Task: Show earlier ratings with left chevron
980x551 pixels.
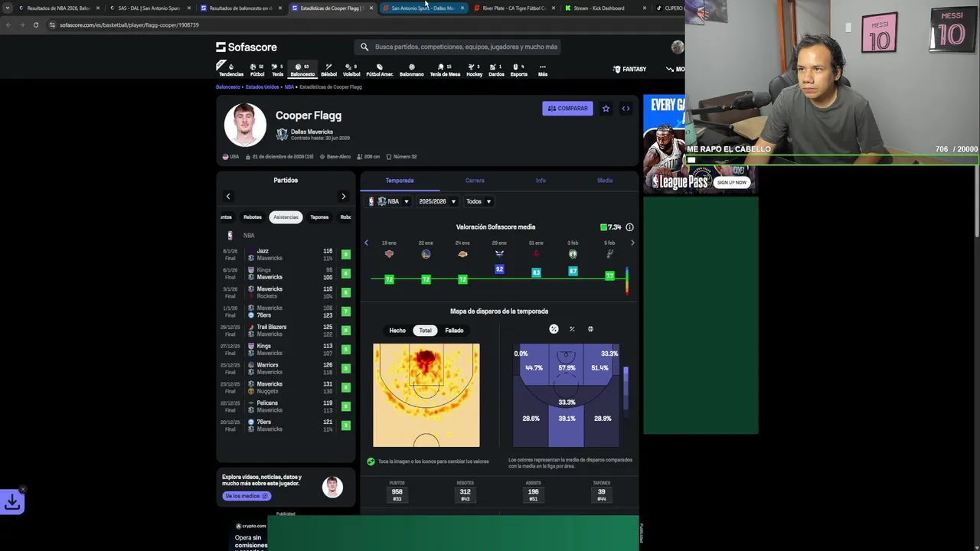Action: [366, 243]
